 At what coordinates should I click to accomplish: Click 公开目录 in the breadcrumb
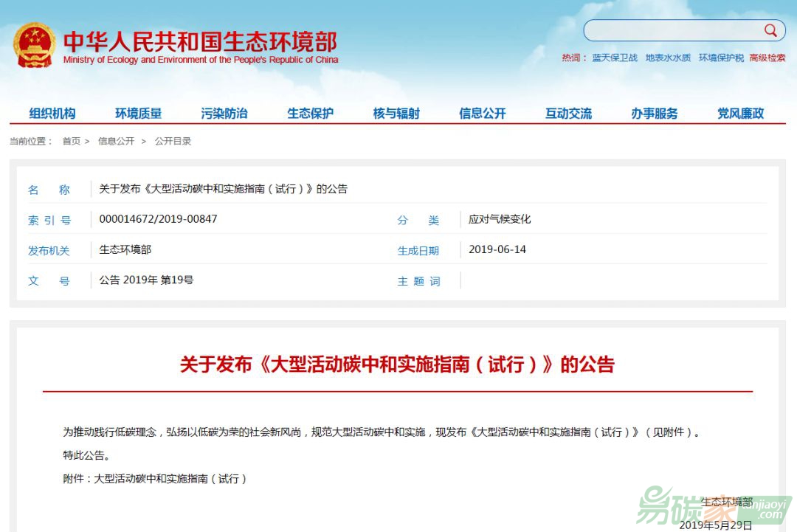173,141
